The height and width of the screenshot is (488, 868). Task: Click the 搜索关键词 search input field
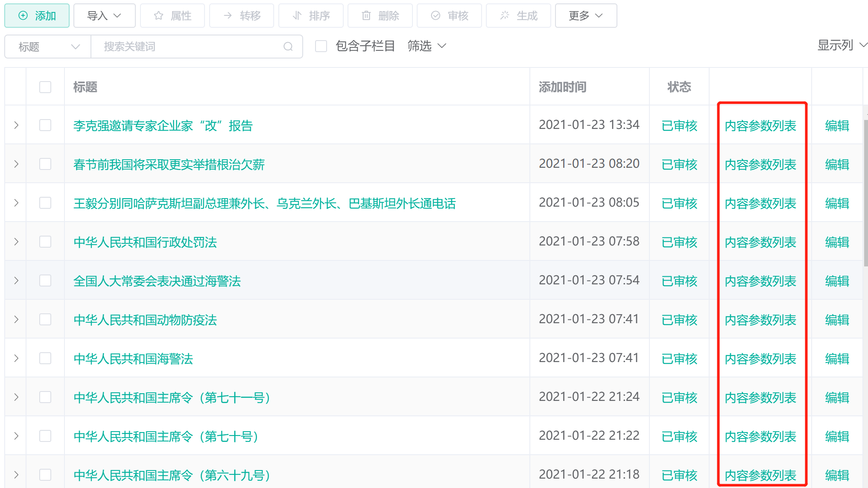pyautogui.click(x=188, y=47)
